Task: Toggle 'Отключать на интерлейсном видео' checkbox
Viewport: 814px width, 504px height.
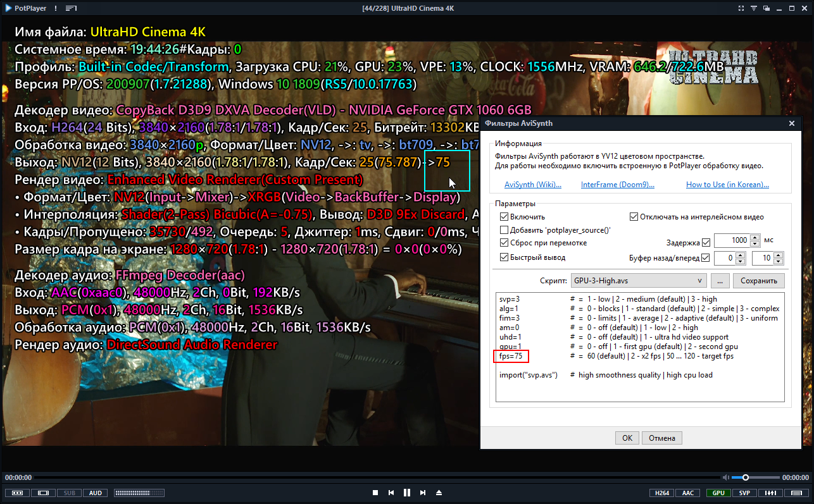Action: 634,217
